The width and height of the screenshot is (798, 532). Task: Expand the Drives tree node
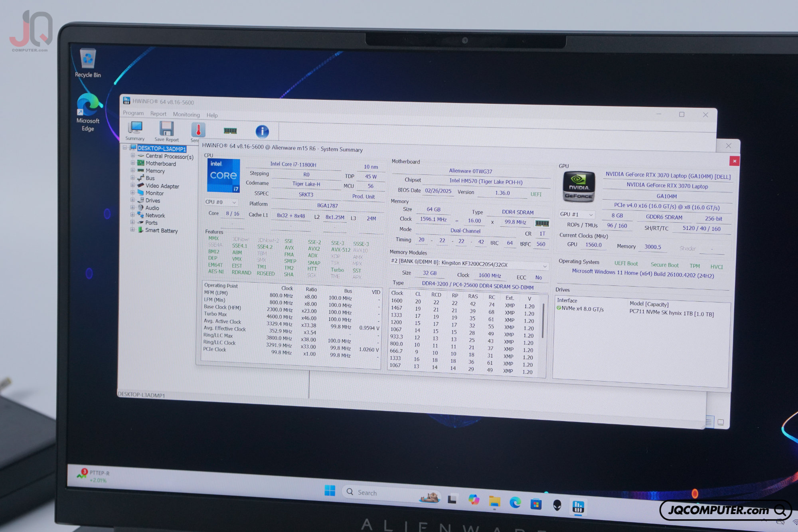[133, 200]
